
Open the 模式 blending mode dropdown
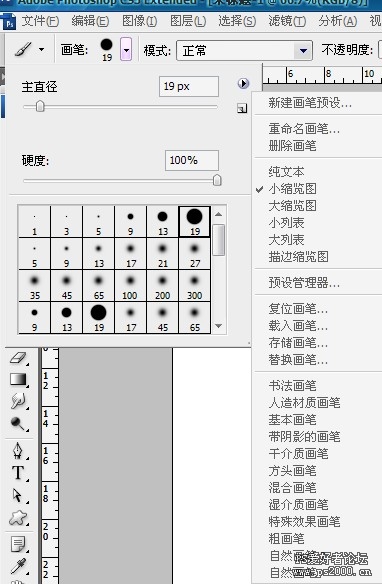click(244, 50)
